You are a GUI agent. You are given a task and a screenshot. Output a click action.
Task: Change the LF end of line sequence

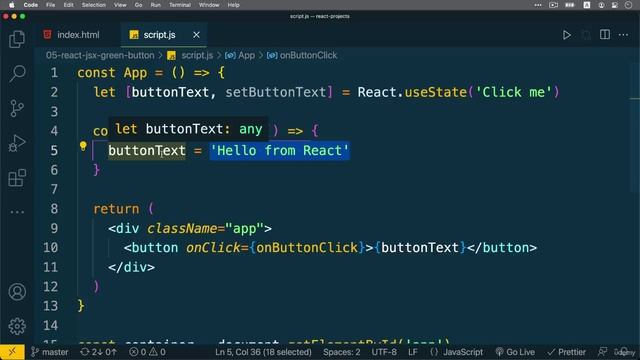pos(413,352)
